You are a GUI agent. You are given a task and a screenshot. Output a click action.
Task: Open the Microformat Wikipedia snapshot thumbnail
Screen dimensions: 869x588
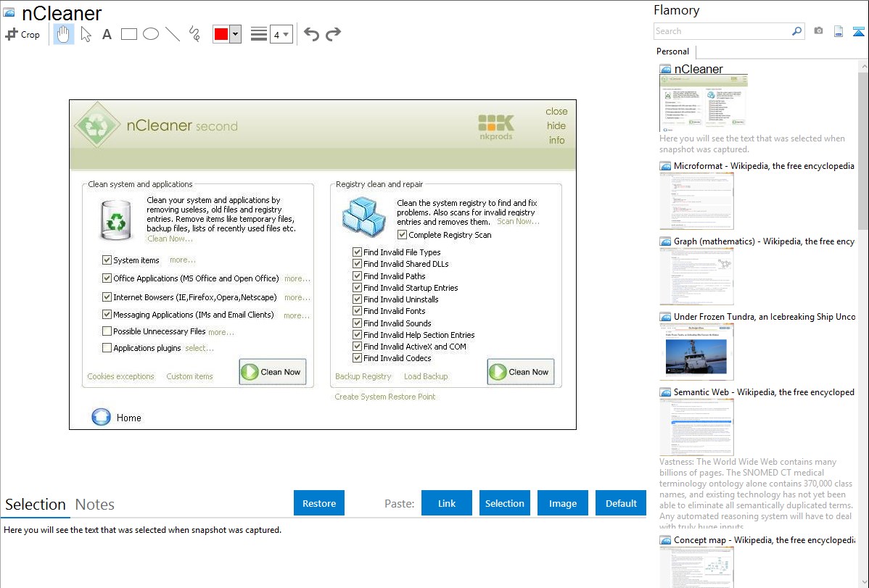tap(696, 201)
